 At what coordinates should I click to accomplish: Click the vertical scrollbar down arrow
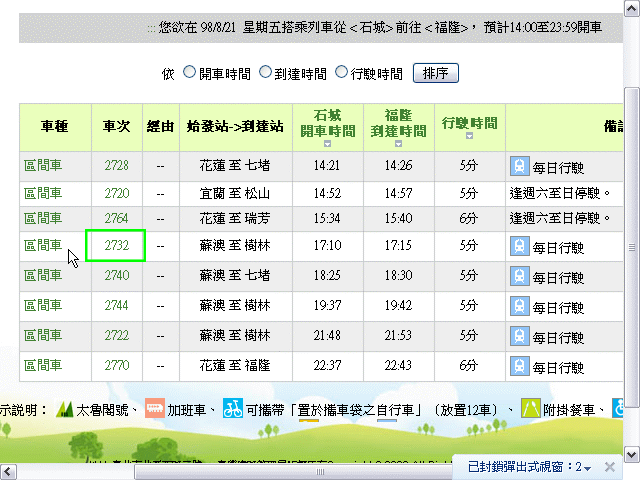631,454
